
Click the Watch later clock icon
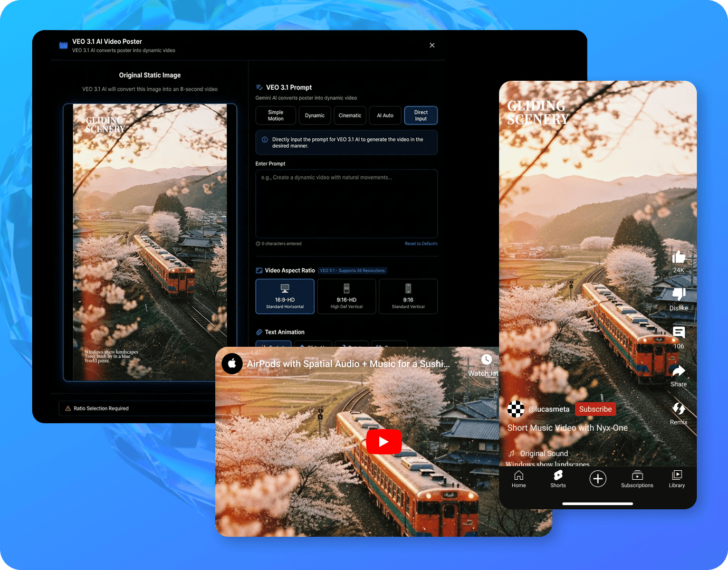tap(486, 359)
